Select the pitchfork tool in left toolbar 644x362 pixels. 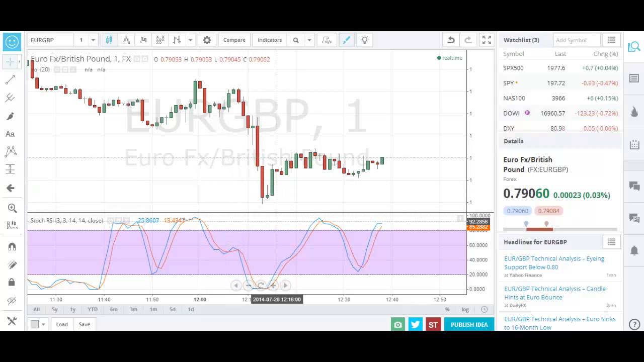click(10, 98)
